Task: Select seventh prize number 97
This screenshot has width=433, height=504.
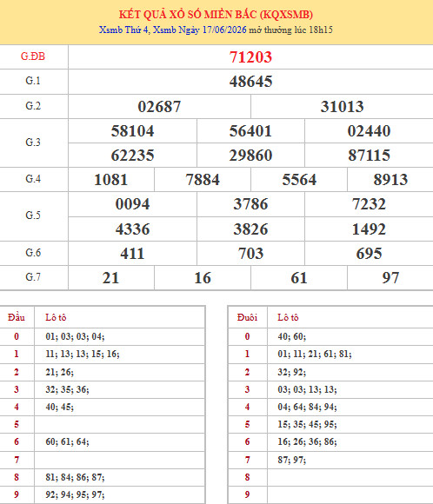Action: (390, 278)
